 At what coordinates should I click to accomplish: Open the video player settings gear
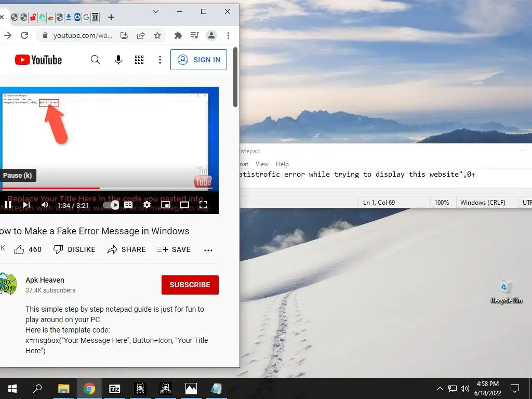pyautogui.click(x=147, y=205)
